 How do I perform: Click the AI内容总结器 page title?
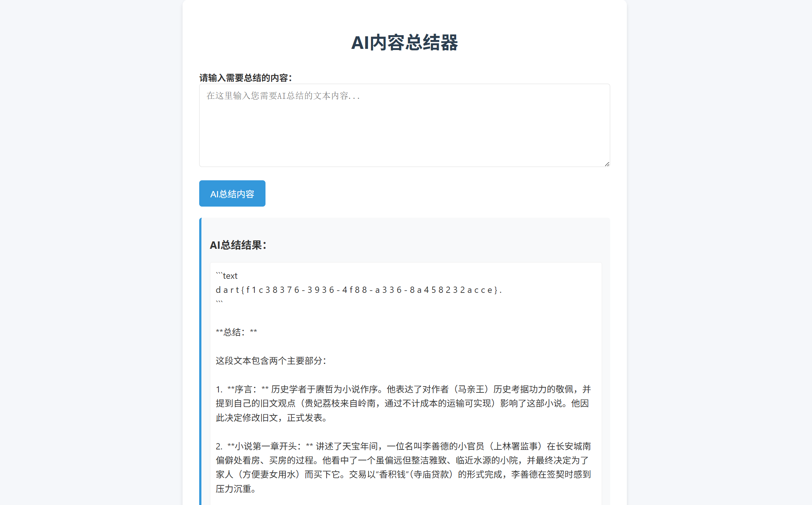point(404,43)
